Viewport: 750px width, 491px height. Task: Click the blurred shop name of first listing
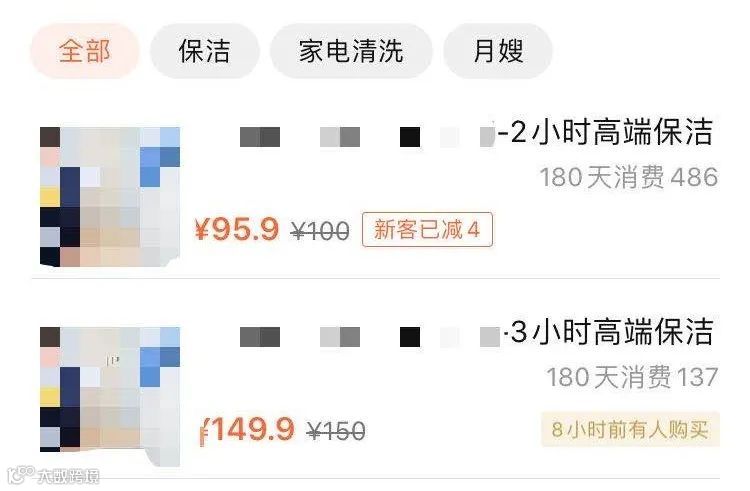coord(367,137)
